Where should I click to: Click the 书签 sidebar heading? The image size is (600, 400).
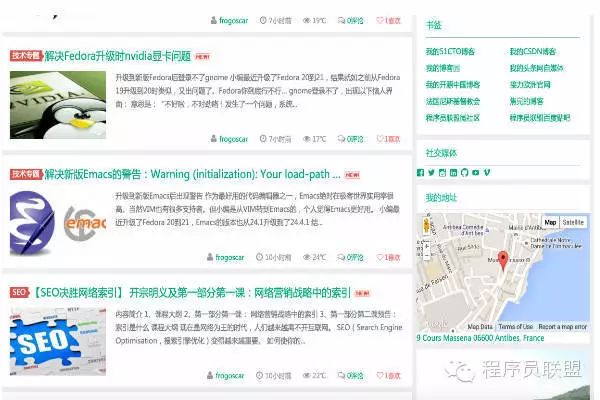(x=434, y=26)
